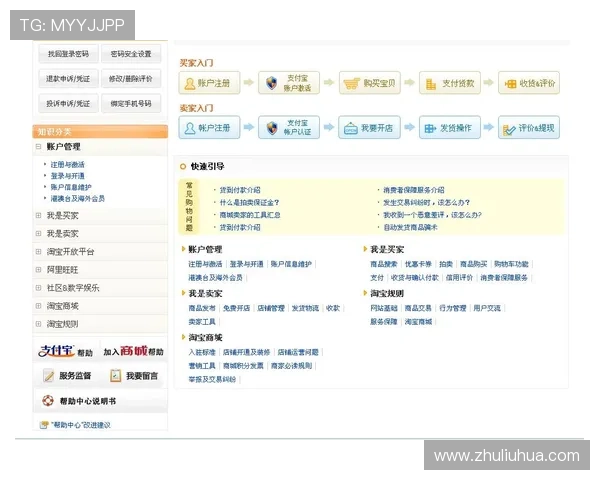Image resolution: width=600 pixels, height=480 pixels.
Task: Open 注册与激活 in sidebar tree
Action: 67,165
